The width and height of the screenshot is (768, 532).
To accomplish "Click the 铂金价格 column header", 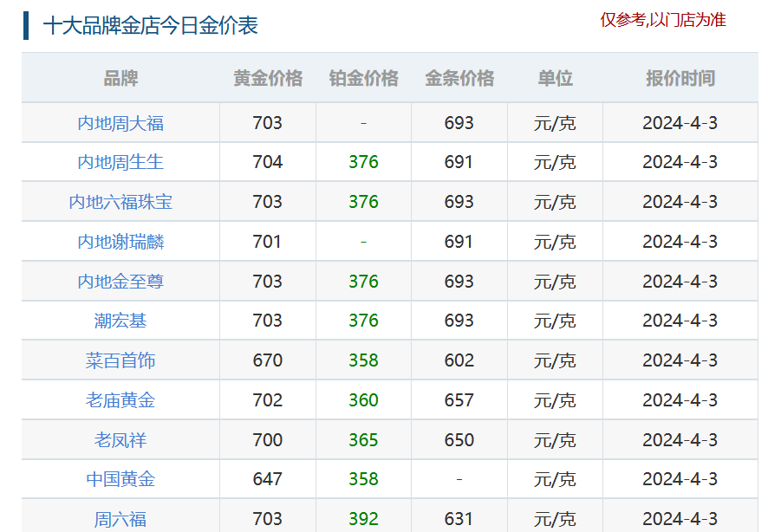I will click(x=363, y=78).
